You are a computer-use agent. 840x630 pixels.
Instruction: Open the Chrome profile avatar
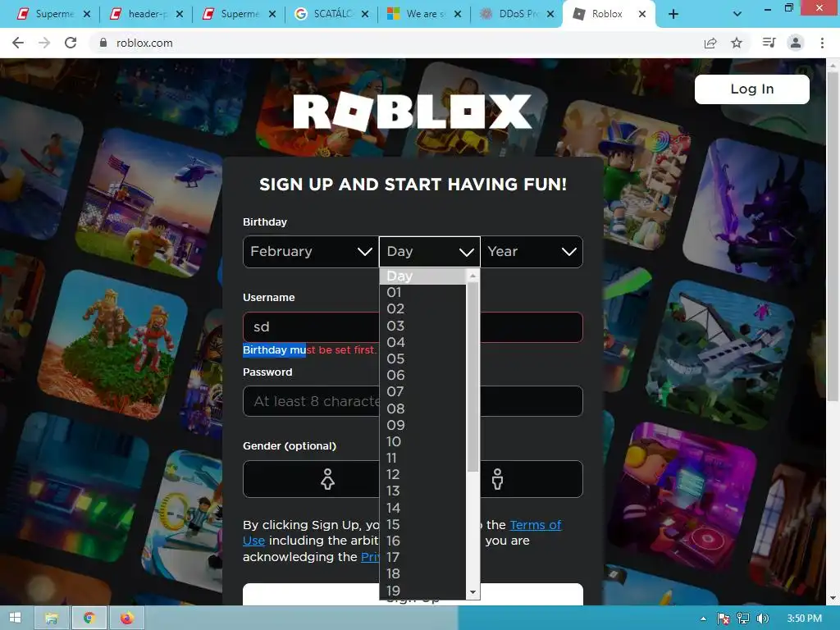796,43
